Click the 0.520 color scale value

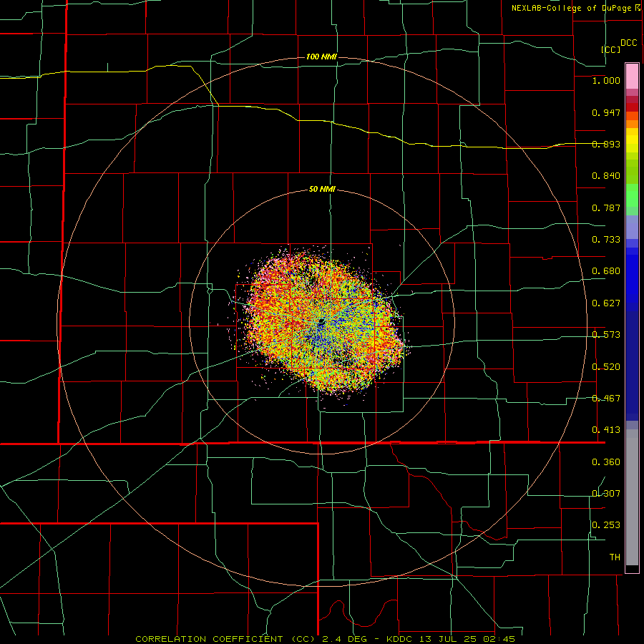point(606,367)
